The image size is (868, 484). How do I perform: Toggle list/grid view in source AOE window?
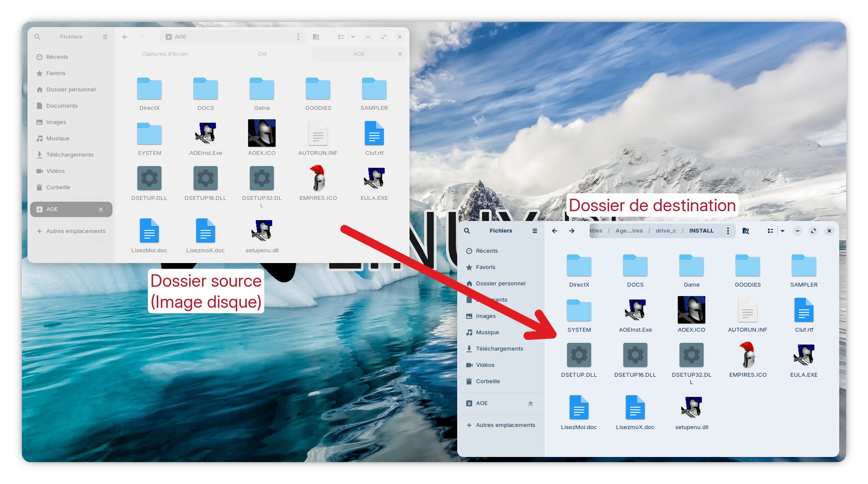(340, 37)
